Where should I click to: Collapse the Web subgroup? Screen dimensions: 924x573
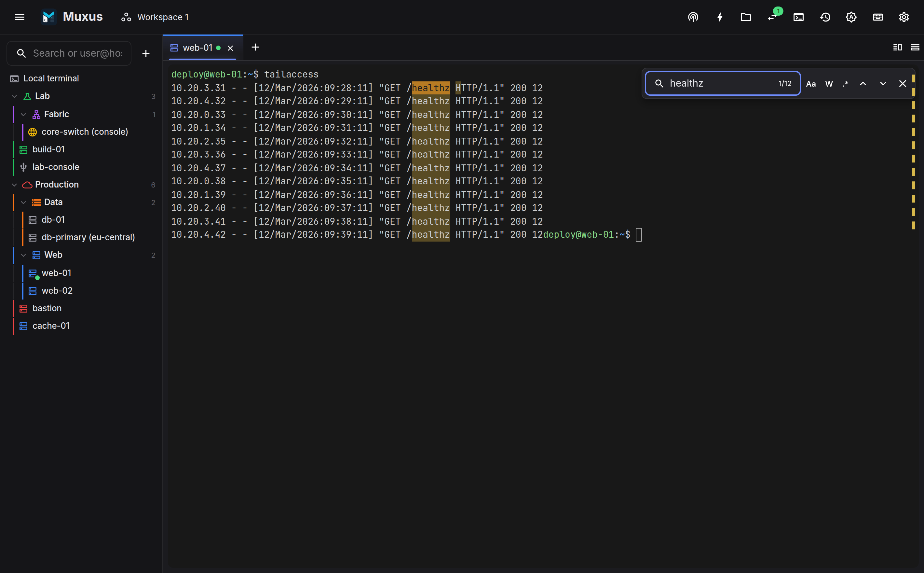23,255
